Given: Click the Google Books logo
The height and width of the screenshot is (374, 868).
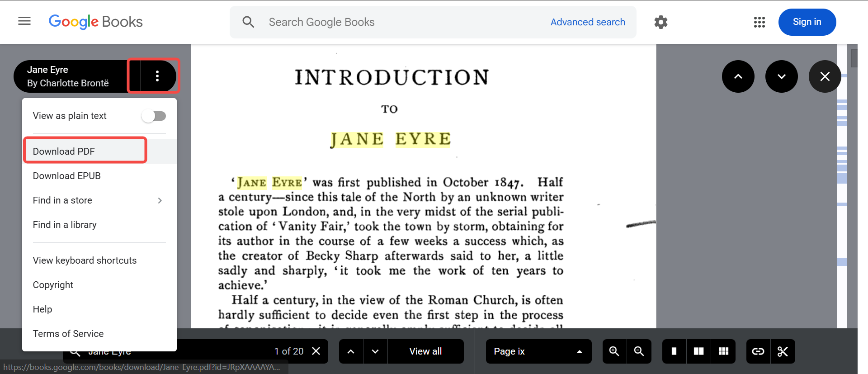Looking at the screenshot, I should 95,22.
